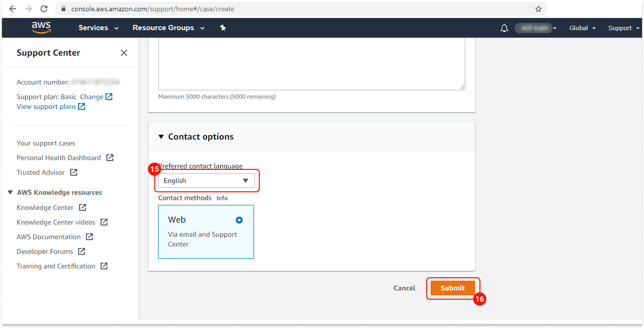This screenshot has height=328, width=644.
Task: Collapse the AWS Knowledge resources section
Action: pos(10,192)
